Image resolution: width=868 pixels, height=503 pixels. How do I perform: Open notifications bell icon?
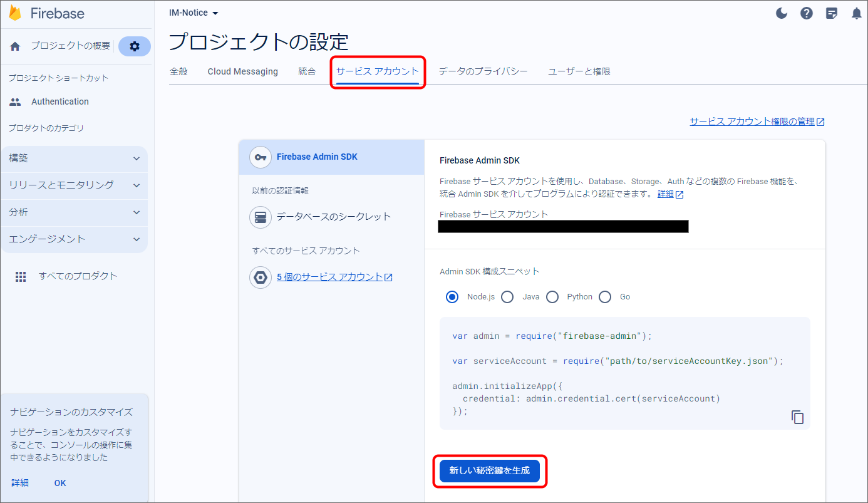[856, 13]
